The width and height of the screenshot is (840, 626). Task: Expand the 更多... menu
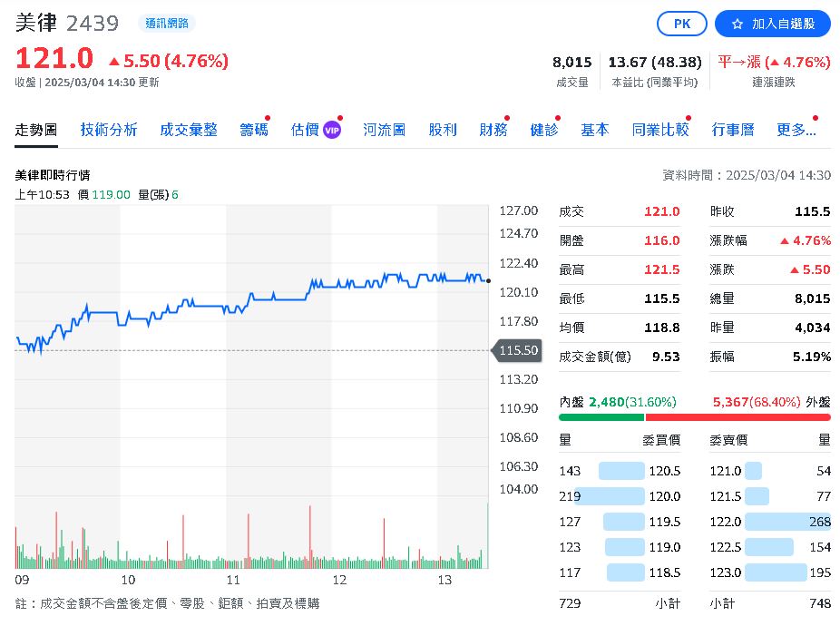click(796, 130)
